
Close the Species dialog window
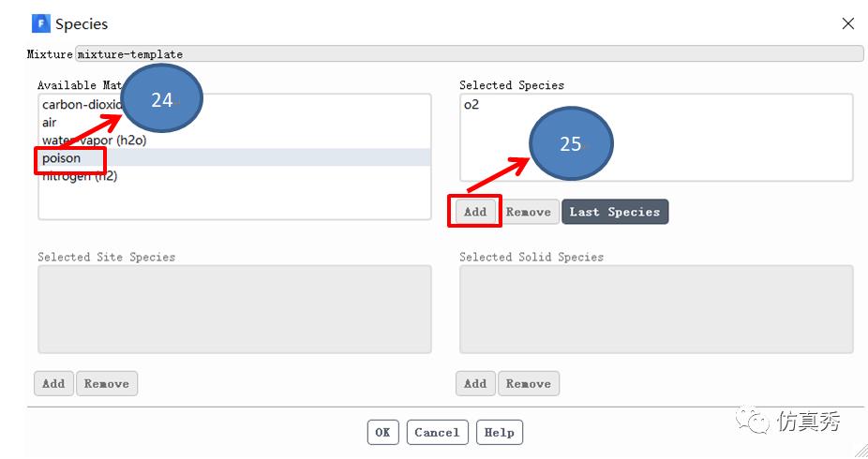(x=847, y=23)
